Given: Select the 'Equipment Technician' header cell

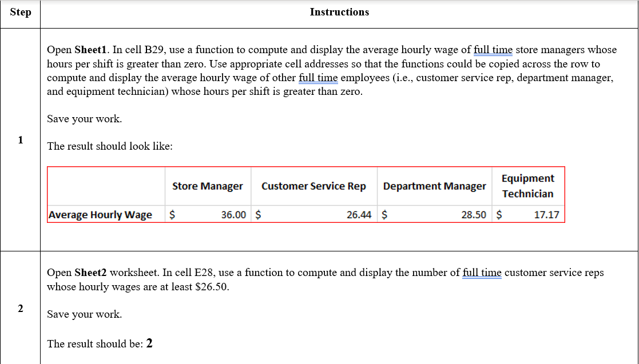Looking at the screenshot, I should click(528, 186).
